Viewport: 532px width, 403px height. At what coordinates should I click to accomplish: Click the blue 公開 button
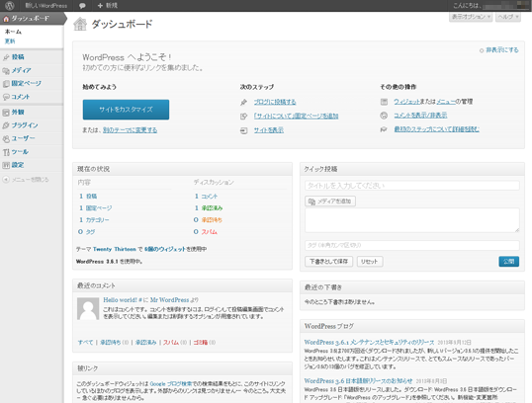pyautogui.click(x=508, y=262)
